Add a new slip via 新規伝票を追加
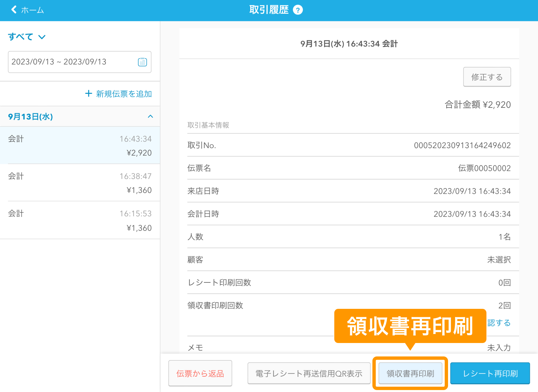The height and width of the screenshot is (392, 538). 118,94
